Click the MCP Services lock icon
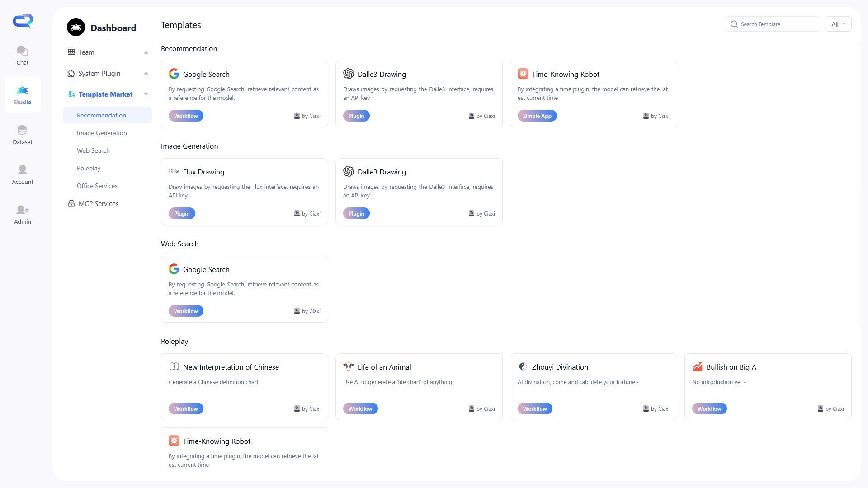Screen dimensions: 868x488 tap(71, 204)
